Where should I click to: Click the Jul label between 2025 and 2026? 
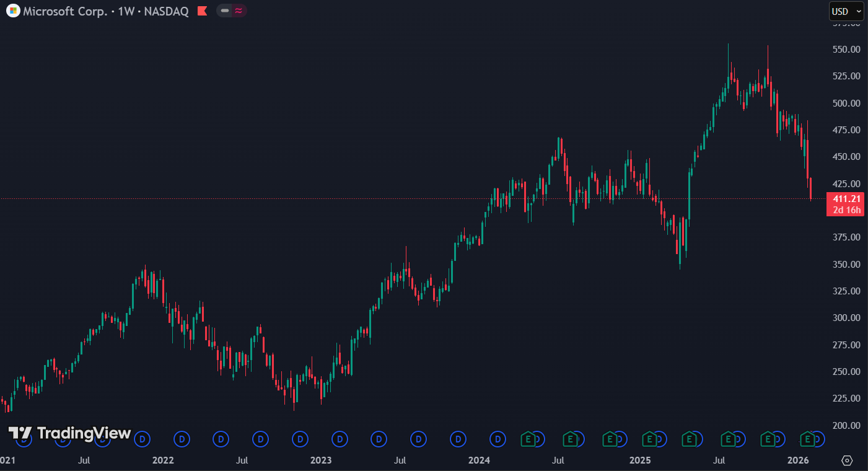point(719,460)
